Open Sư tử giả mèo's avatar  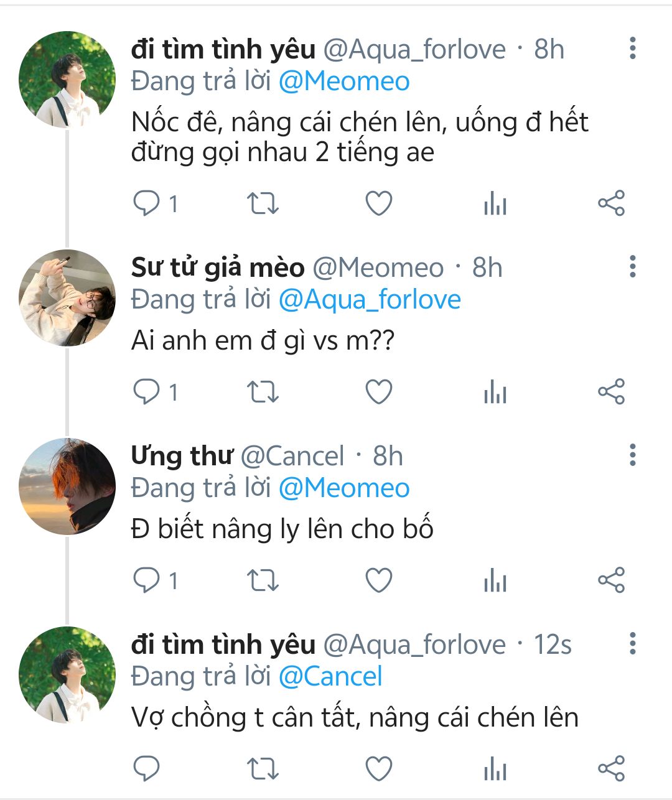67,298
